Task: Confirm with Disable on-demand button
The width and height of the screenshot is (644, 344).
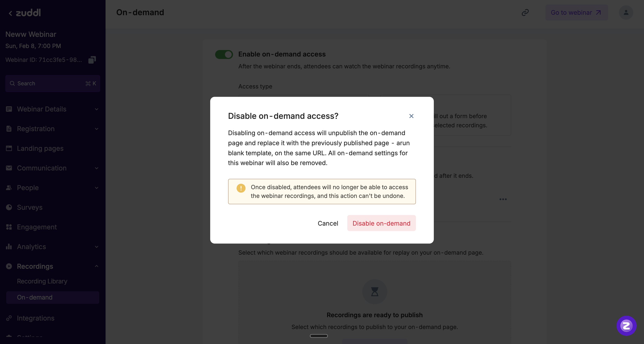Action: [x=381, y=223]
